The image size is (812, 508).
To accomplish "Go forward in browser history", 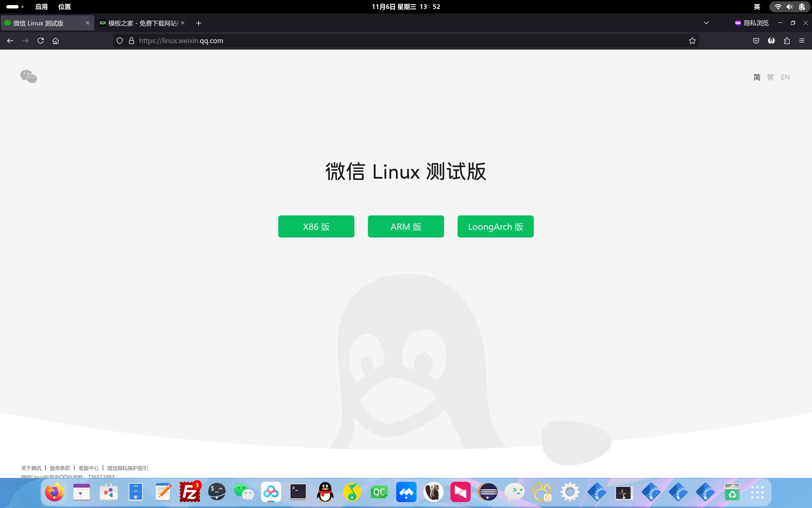I will (25, 41).
